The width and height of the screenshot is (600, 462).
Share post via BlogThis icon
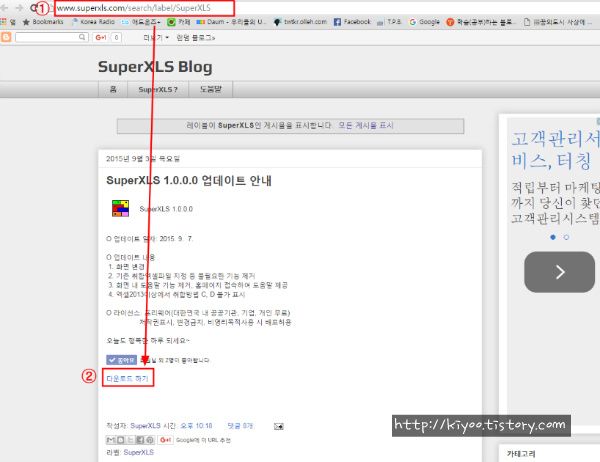(x=121, y=440)
